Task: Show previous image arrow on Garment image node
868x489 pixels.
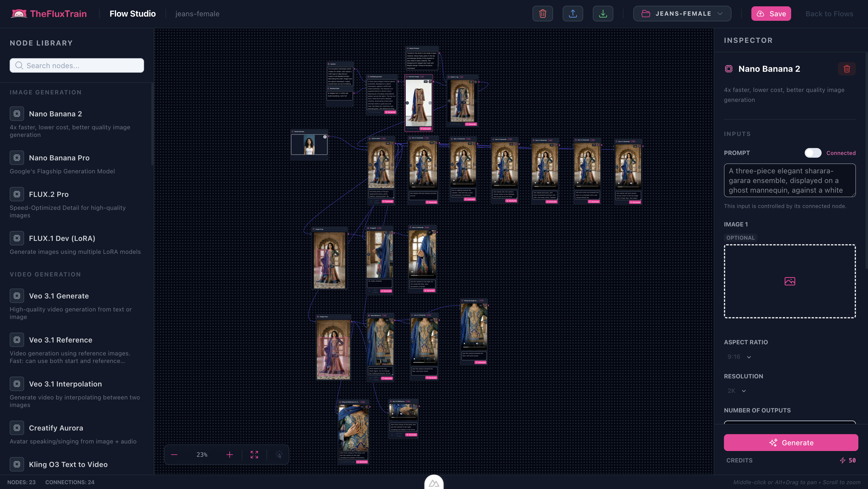Action: coord(407,103)
